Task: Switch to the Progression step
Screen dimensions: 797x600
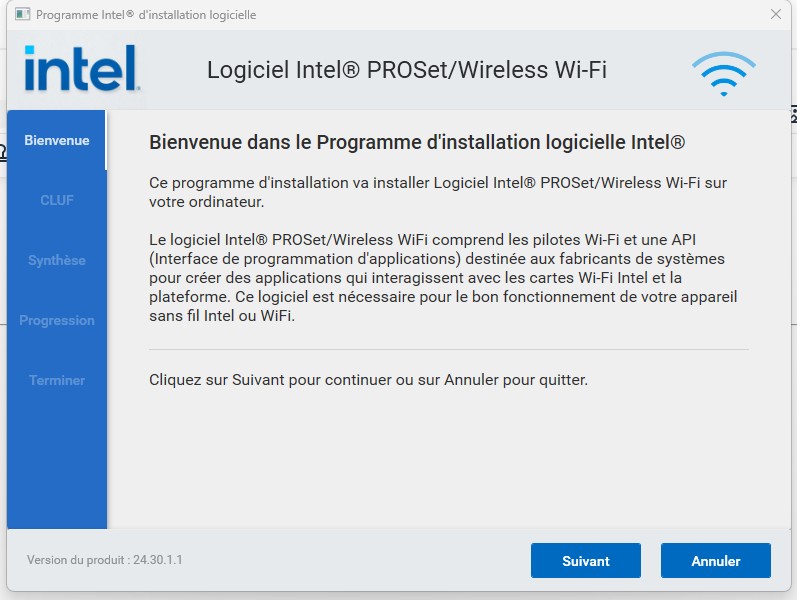Action: click(57, 320)
